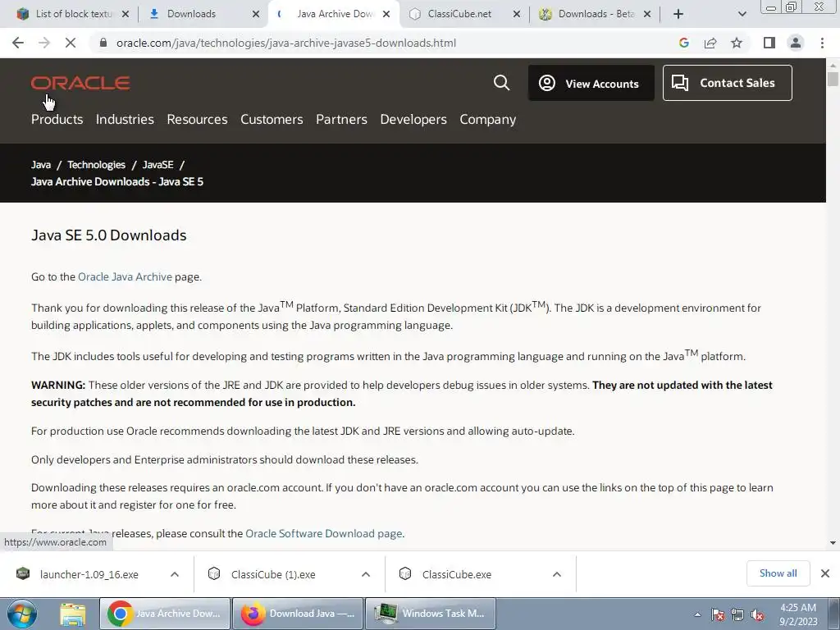Click the scrollbar up arrow
840x630 pixels.
coord(833,66)
